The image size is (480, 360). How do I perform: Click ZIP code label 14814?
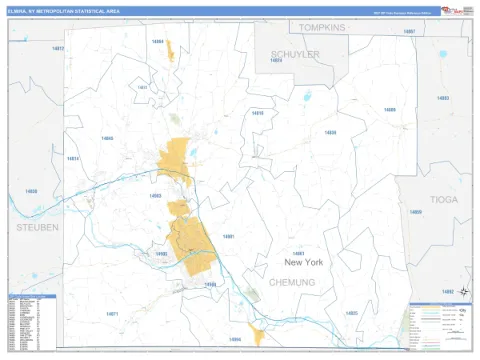(73, 159)
